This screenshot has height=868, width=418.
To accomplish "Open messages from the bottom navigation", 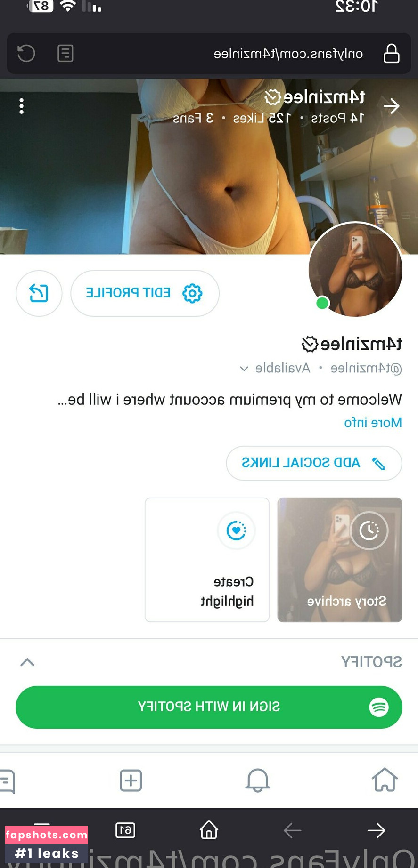I will [x=8, y=781].
